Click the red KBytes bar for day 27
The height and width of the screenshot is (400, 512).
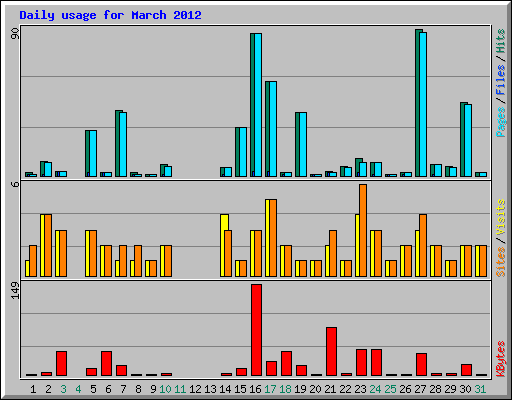tap(421, 365)
